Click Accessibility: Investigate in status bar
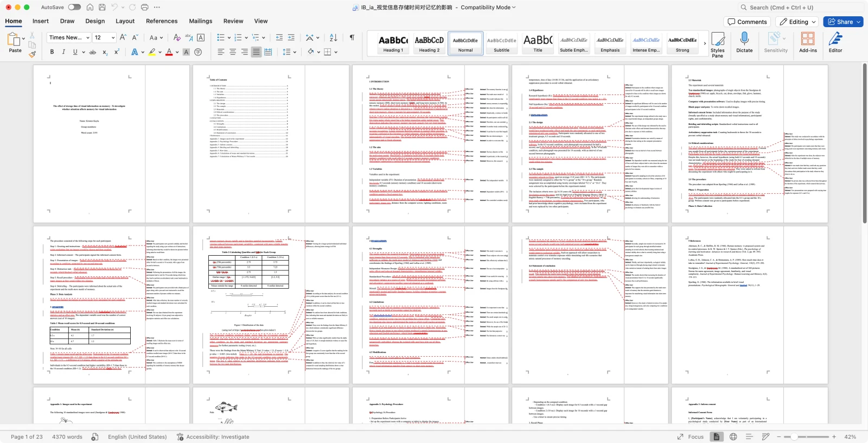The image size is (868, 443). point(213,436)
